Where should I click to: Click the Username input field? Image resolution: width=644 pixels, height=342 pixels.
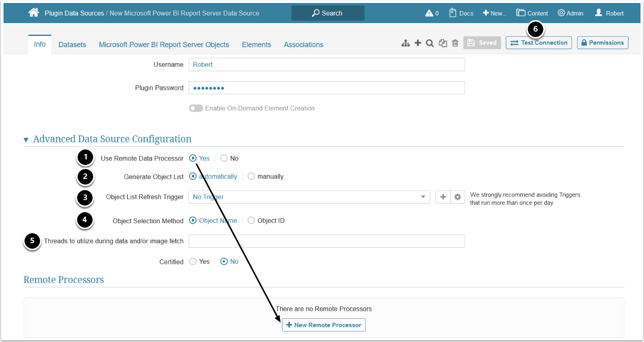coord(327,65)
